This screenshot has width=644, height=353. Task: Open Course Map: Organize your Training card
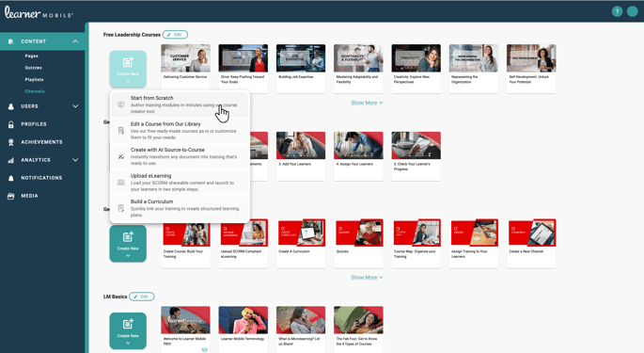416,243
